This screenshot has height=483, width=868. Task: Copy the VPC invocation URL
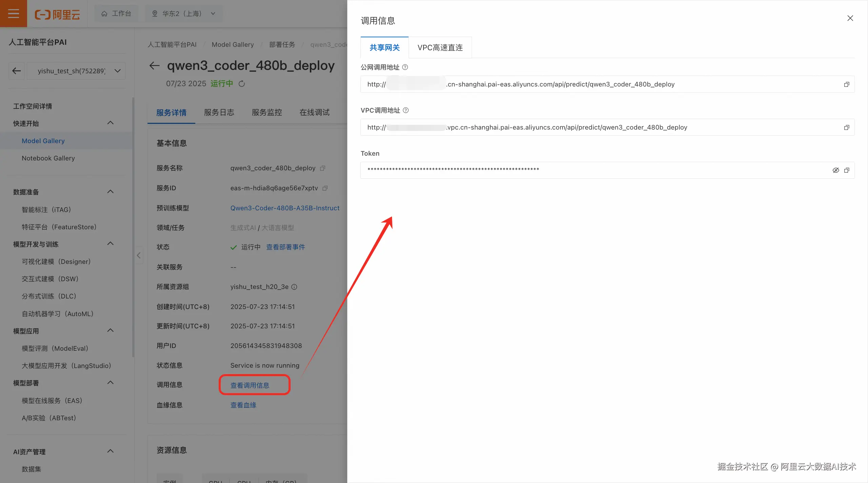[x=846, y=128]
